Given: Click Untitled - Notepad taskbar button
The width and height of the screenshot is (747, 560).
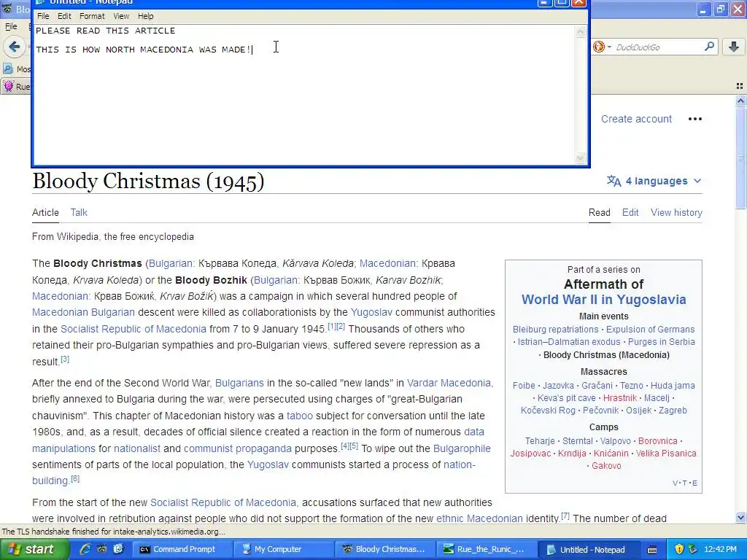Looking at the screenshot, I should [x=587, y=550].
